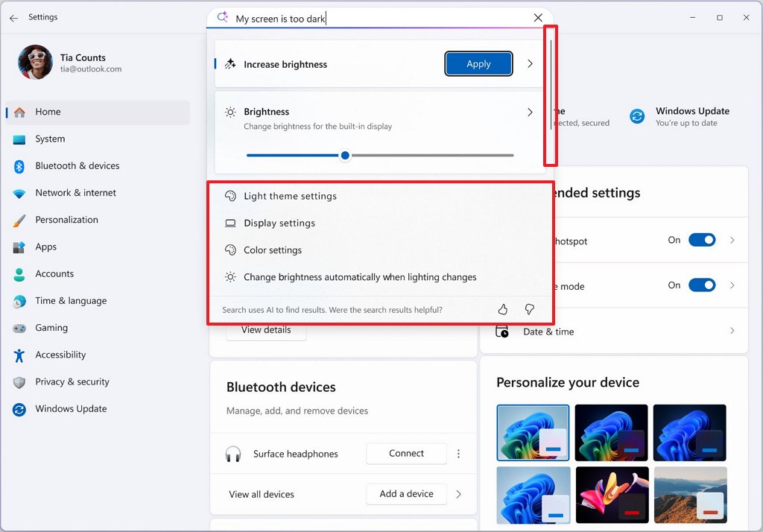Viewport: 763px width, 532px height.
Task: Apply the Increase brightness suggestion
Action: pyautogui.click(x=478, y=64)
